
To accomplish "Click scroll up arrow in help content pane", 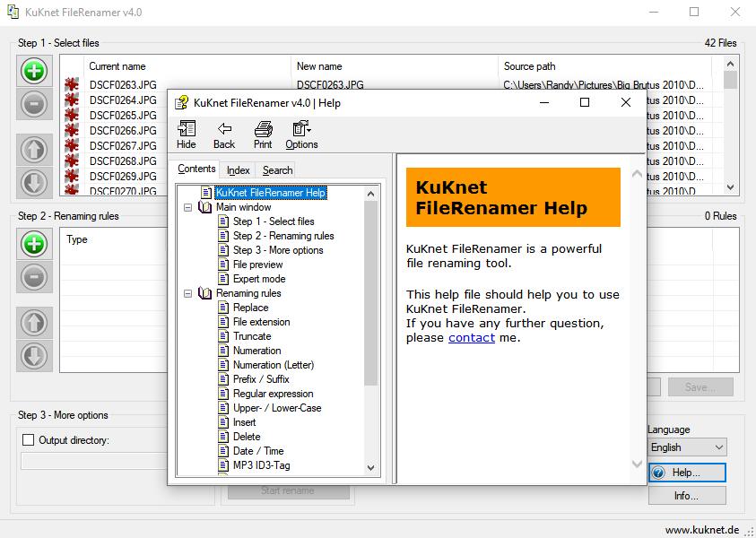I will [x=637, y=174].
